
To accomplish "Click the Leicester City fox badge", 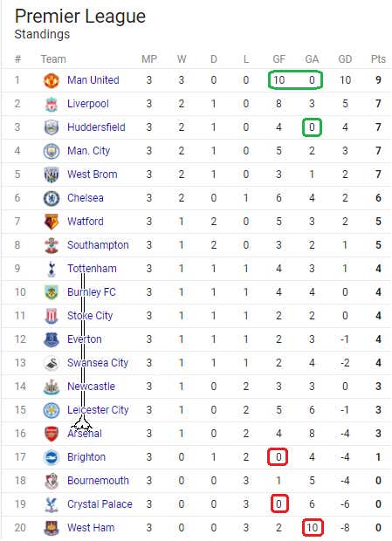I will [x=52, y=410].
